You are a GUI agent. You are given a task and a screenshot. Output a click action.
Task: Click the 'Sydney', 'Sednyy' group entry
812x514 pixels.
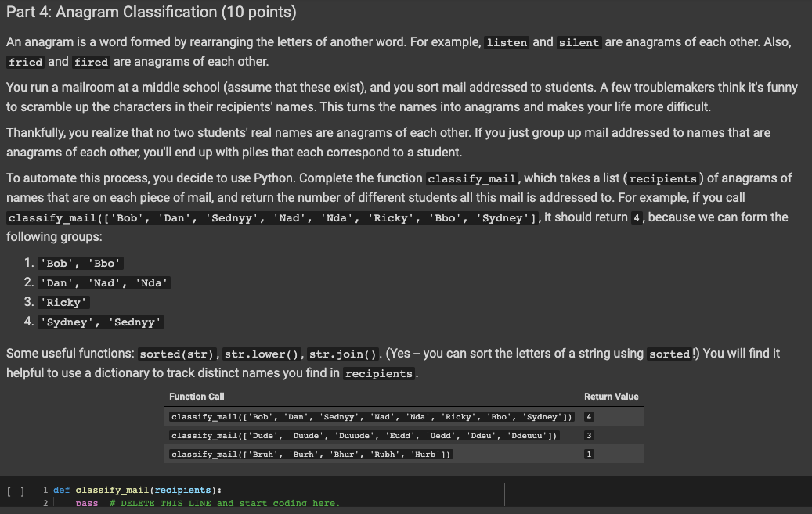99,322
